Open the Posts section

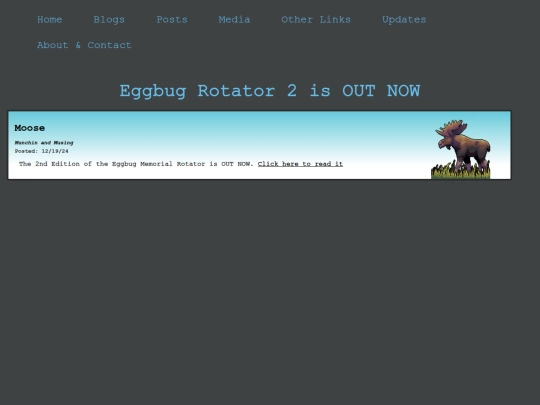coord(172,20)
